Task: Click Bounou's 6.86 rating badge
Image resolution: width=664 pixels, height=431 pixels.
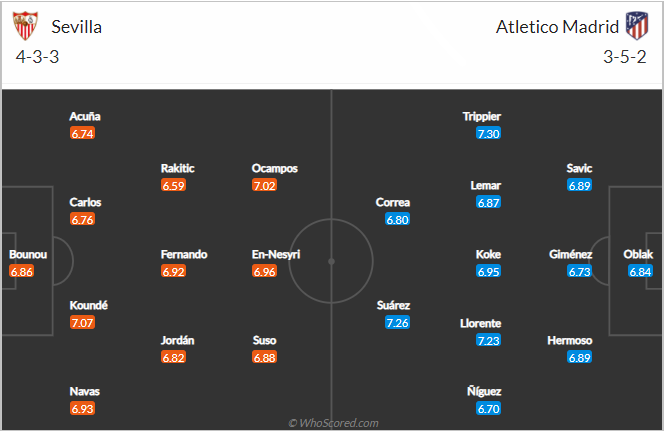Action: click(x=22, y=271)
